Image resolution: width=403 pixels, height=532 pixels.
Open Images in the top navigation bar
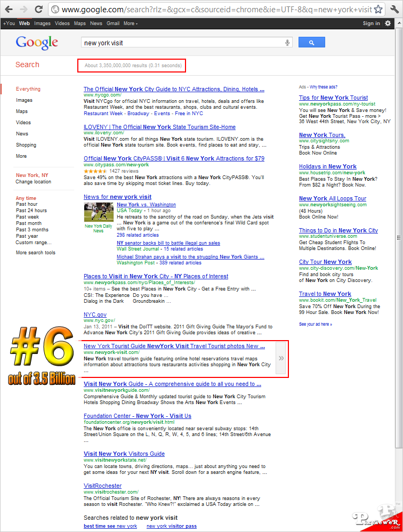[42, 23]
